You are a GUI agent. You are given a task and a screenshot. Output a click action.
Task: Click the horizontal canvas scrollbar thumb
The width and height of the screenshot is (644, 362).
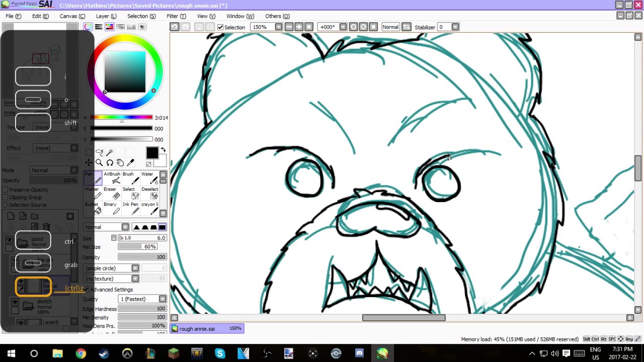(404, 318)
